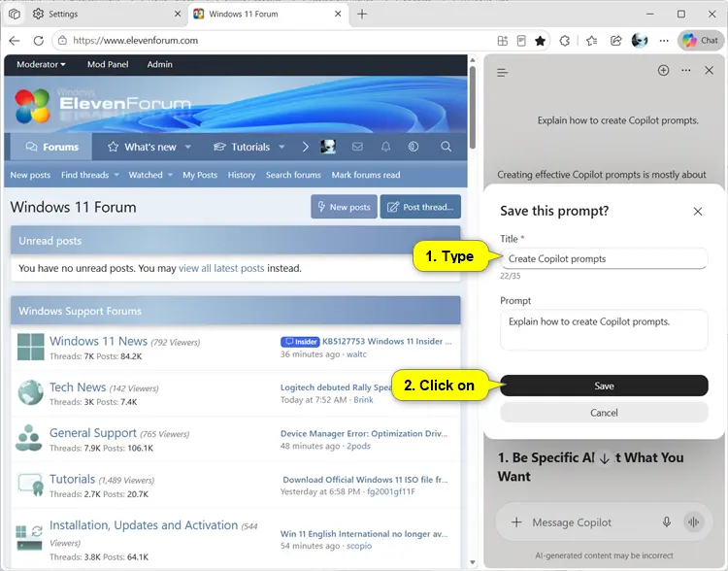Open Search forums link
728x571 pixels.
[293, 175]
